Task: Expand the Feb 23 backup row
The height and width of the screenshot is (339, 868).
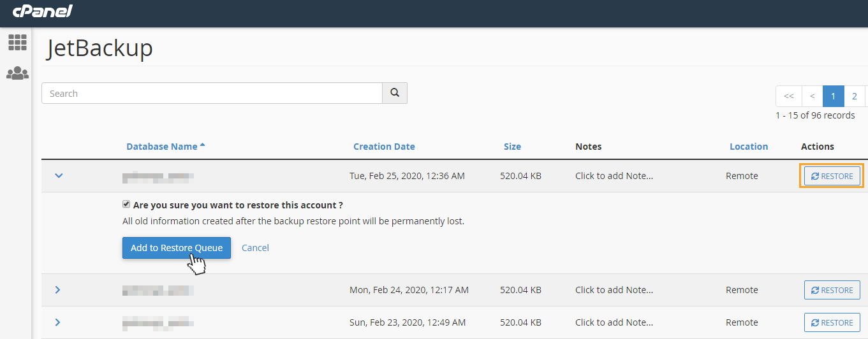Action: (58, 322)
